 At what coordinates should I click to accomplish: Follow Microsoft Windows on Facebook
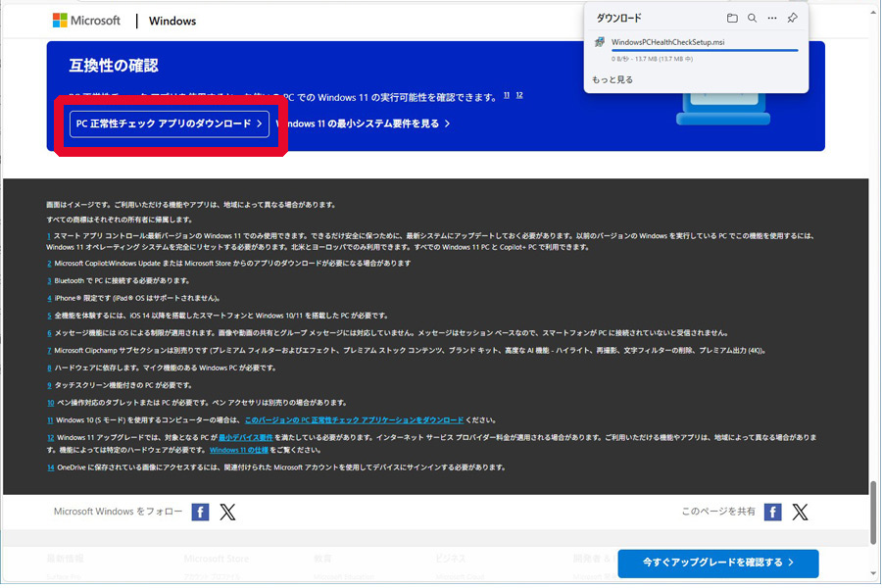[x=200, y=512]
